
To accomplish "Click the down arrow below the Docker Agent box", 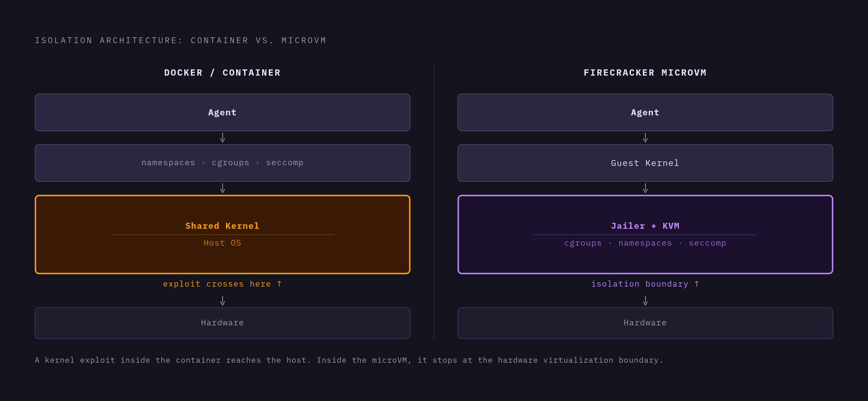I will click(222, 138).
